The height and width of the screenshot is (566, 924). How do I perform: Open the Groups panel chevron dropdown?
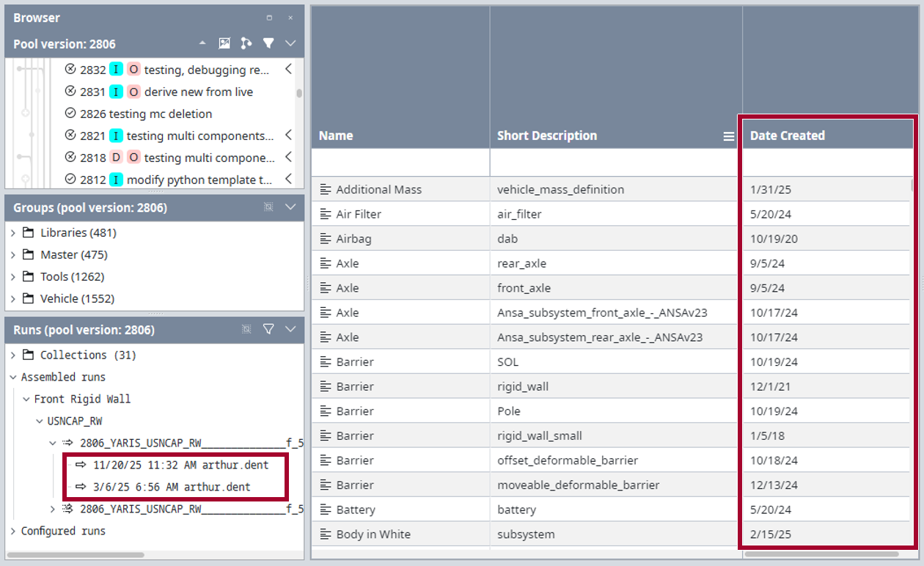click(x=290, y=207)
